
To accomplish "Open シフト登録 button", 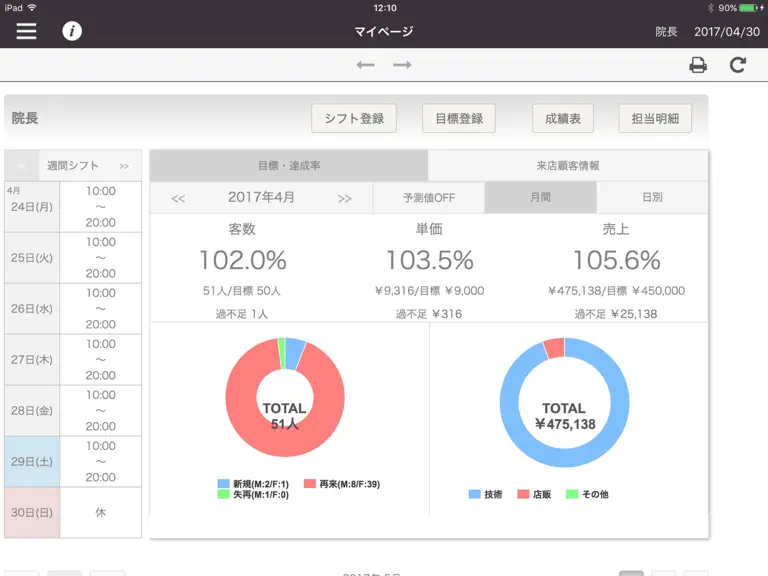I will (354, 118).
